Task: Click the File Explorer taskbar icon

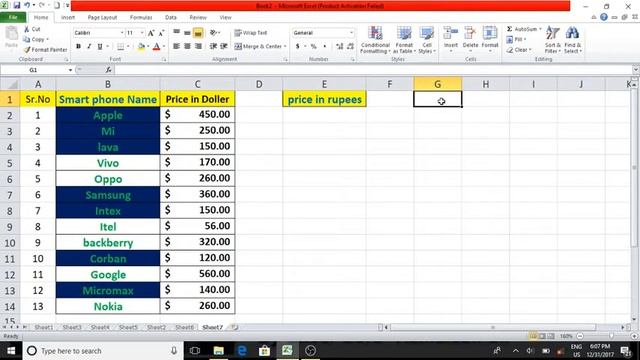Action: 218,351
